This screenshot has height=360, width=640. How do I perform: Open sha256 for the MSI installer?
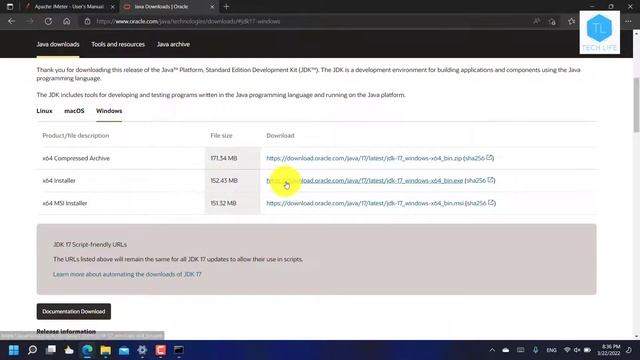click(x=481, y=203)
